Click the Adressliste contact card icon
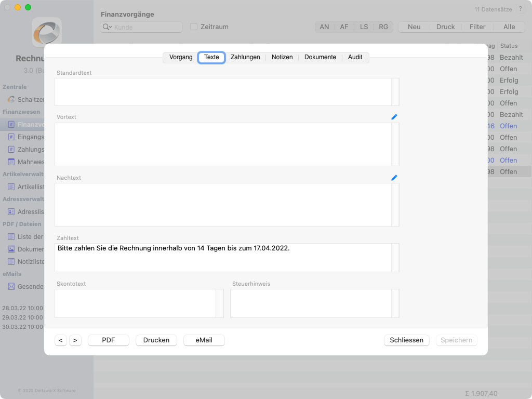Image resolution: width=532 pixels, height=399 pixels. (11, 211)
